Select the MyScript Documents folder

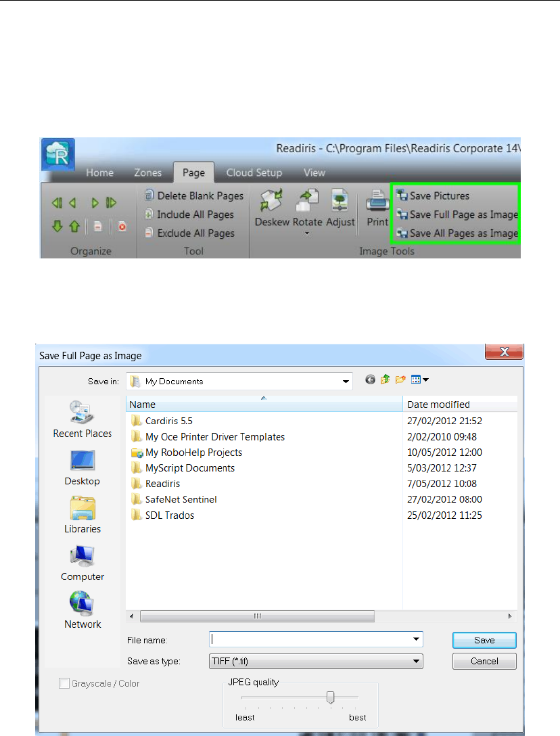[x=183, y=468]
